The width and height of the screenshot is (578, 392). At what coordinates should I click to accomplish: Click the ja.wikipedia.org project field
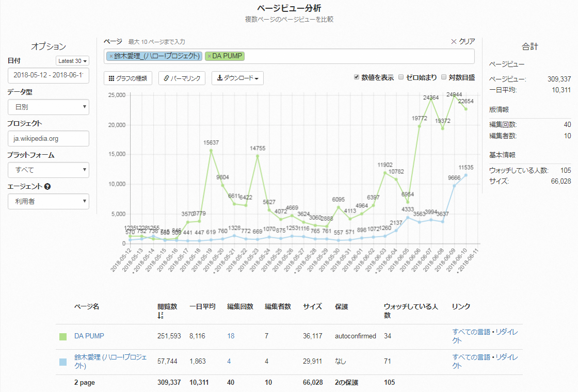[x=49, y=139]
